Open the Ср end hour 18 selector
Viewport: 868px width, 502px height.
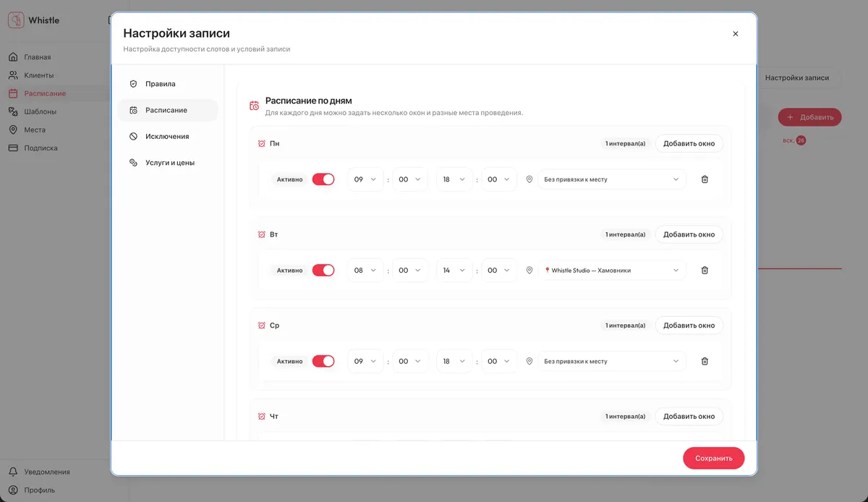(454, 362)
